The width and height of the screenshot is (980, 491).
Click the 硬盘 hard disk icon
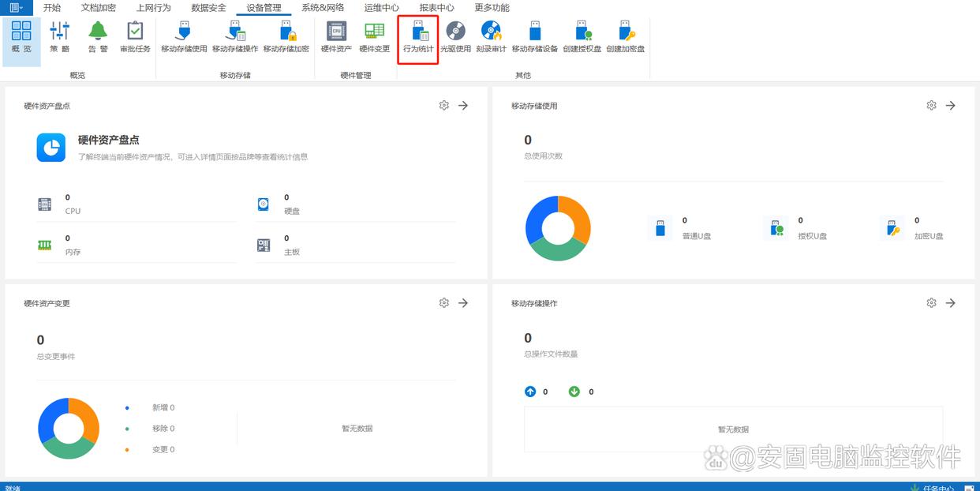click(264, 204)
